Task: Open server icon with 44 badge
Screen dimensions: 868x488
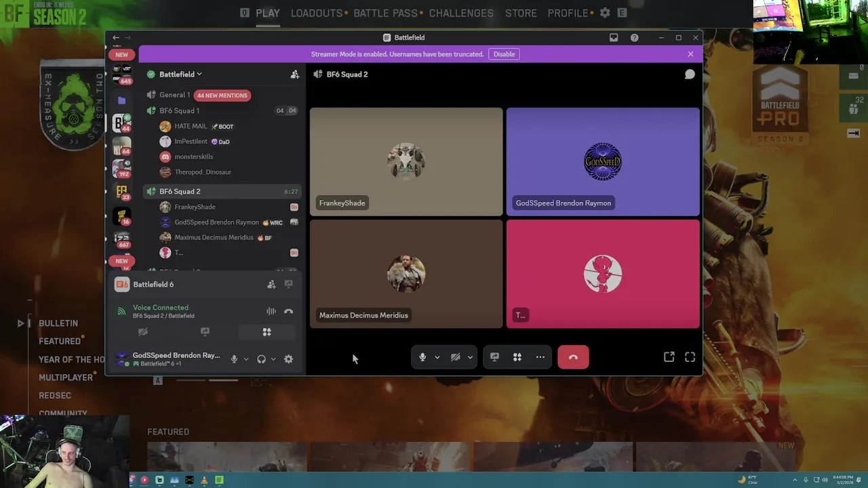Action: tap(122, 123)
